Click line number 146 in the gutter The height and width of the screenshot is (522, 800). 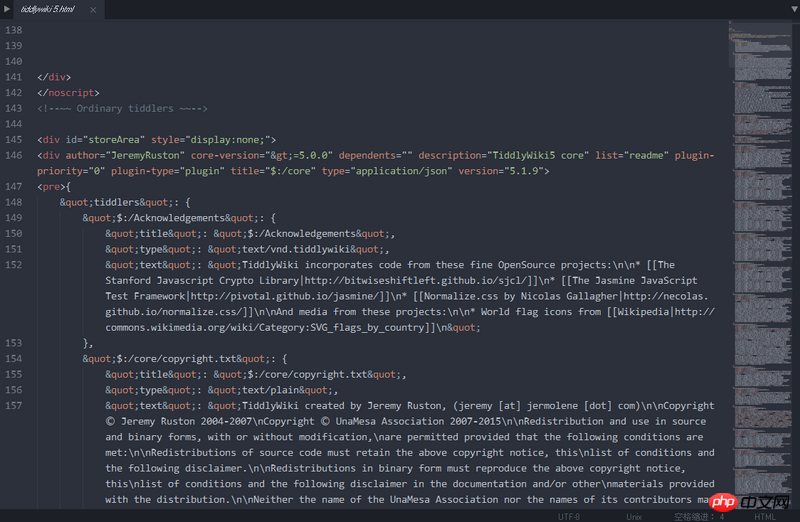(x=14, y=155)
